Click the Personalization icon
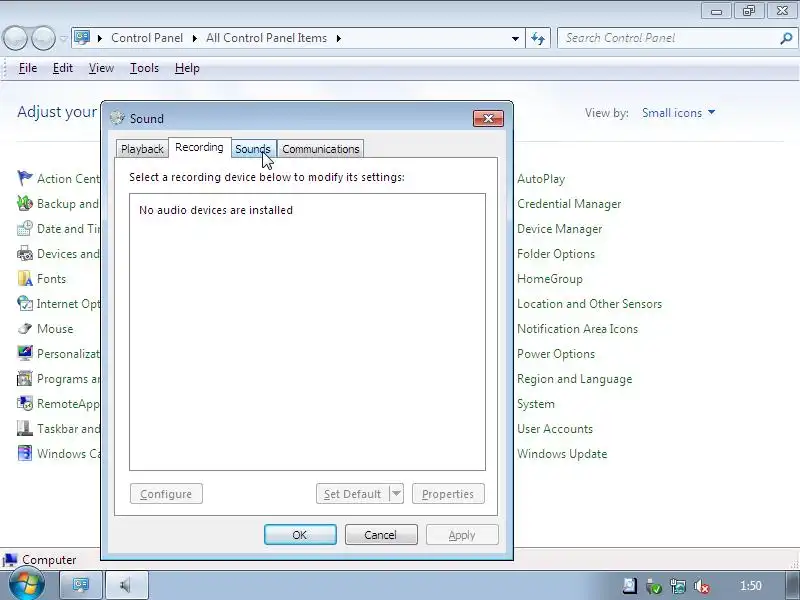This screenshot has height=600, width=800. click(24, 353)
